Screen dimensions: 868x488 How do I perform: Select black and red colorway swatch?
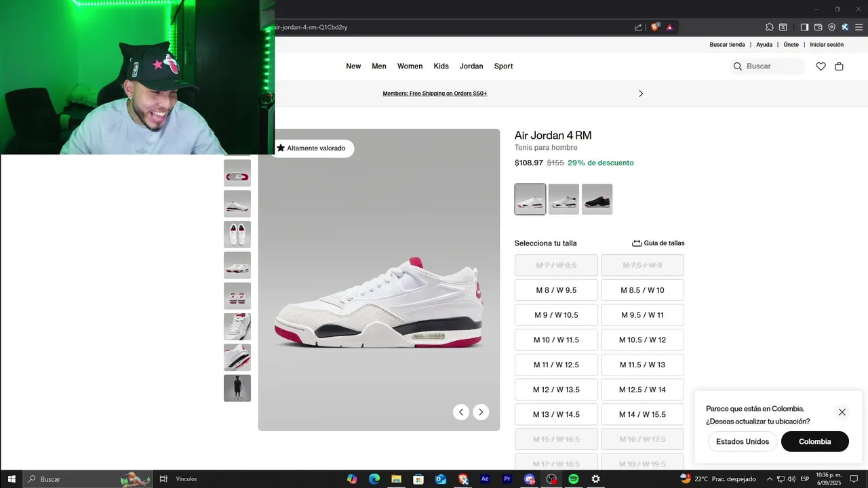pos(597,199)
